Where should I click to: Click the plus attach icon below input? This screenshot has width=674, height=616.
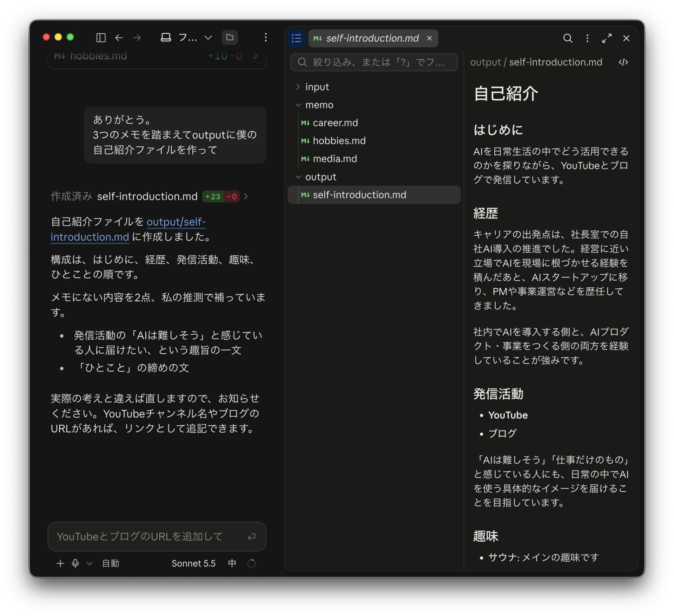click(x=60, y=563)
